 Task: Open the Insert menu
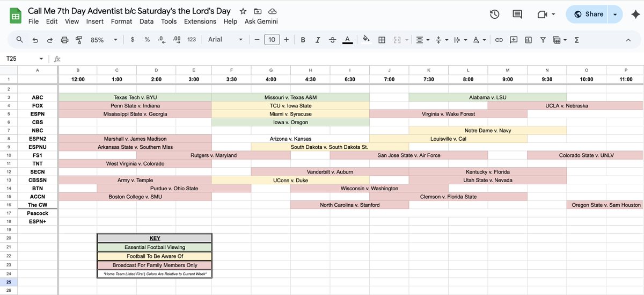coord(95,21)
